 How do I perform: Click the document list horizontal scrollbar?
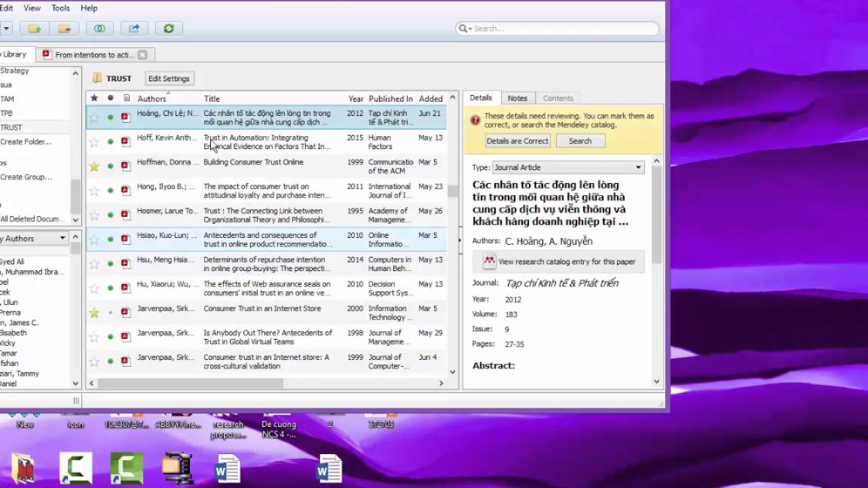[190, 383]
